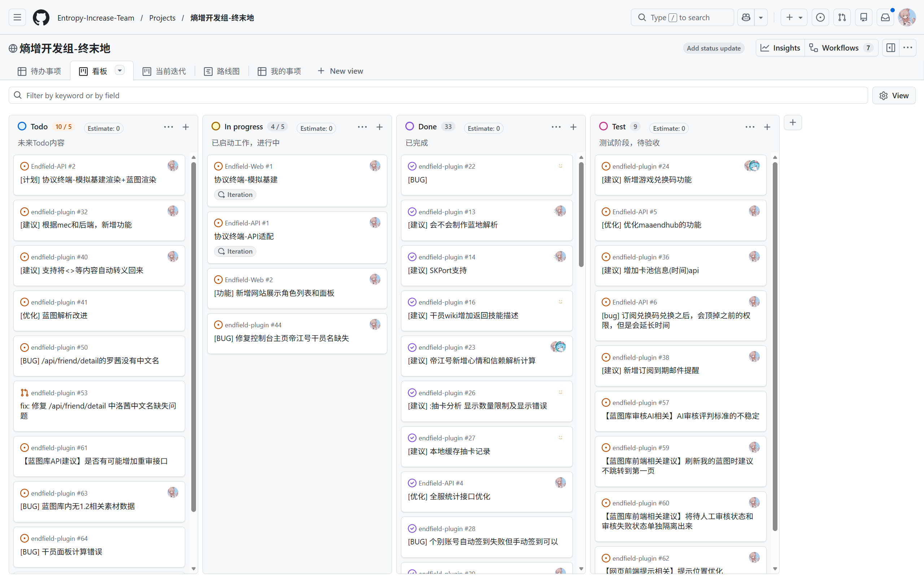The width and height of the screenshot is (924, 578).
Task: Expand the Copilot dropdown arrow
Action: [761, 18]
